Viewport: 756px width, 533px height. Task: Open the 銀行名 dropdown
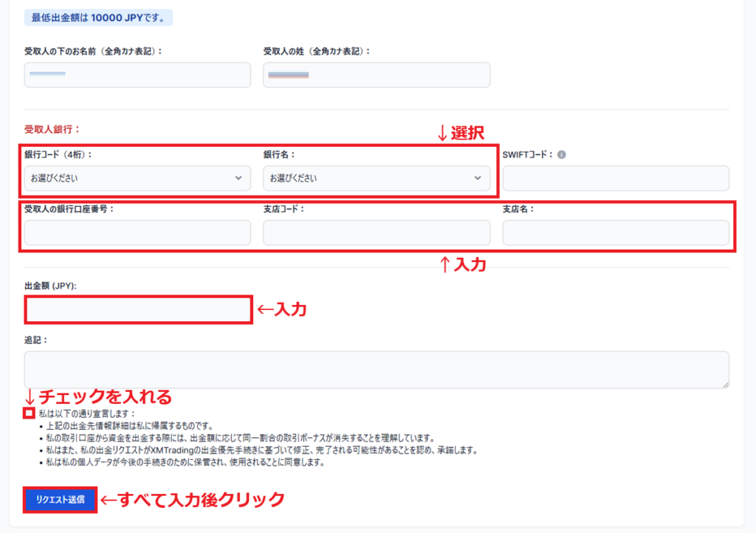coord(377,179)
